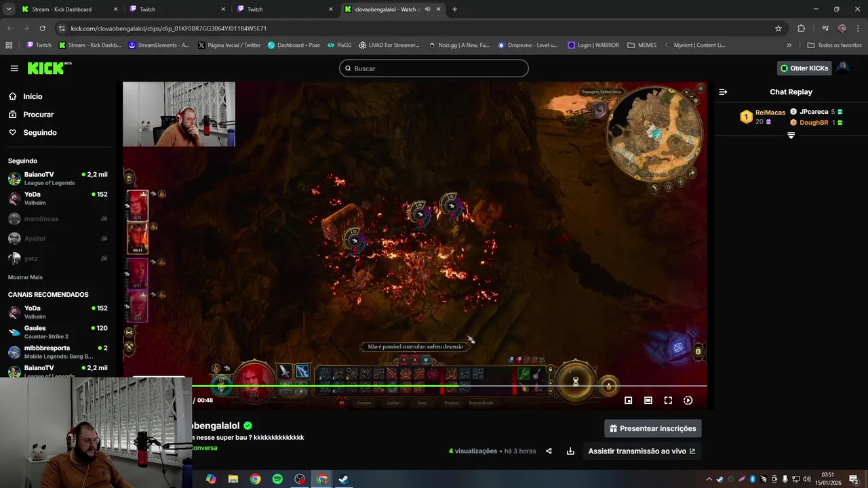The image size is (868, 488).
Task: Open DoughBR in the gift leaderboard
Action: pyautogui.click(x=816, y=123)
